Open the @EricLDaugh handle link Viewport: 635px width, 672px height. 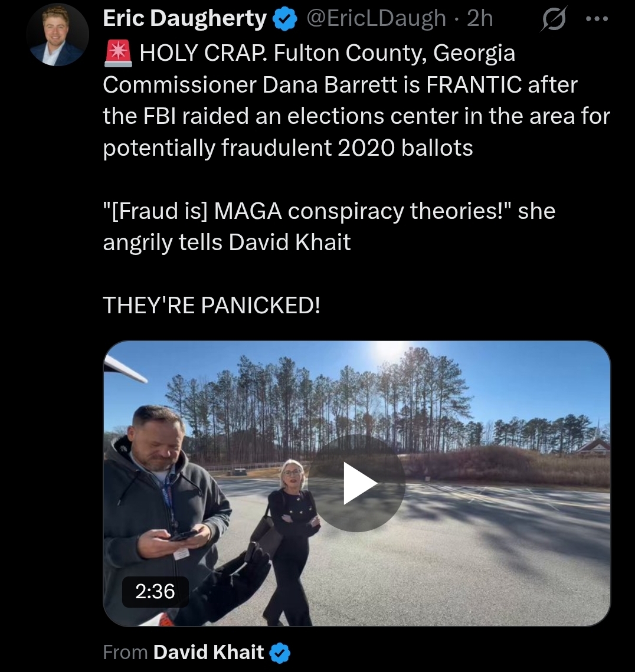(375, 18)
